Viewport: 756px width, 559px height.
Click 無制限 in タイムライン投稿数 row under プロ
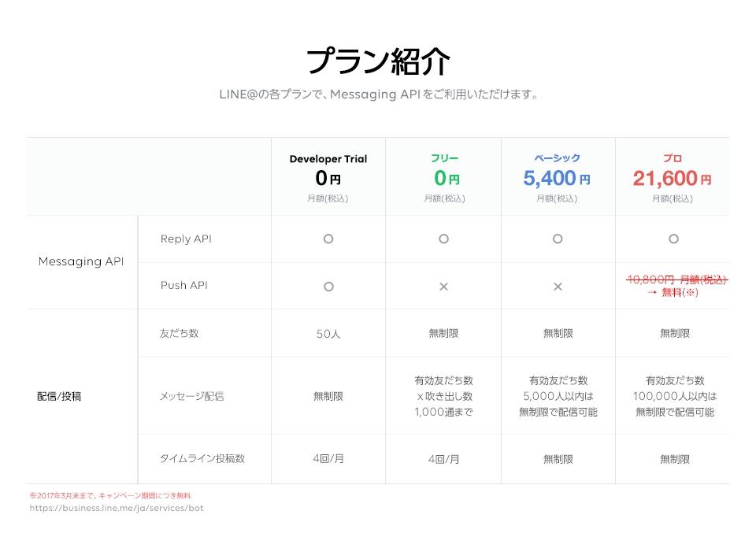675,459
